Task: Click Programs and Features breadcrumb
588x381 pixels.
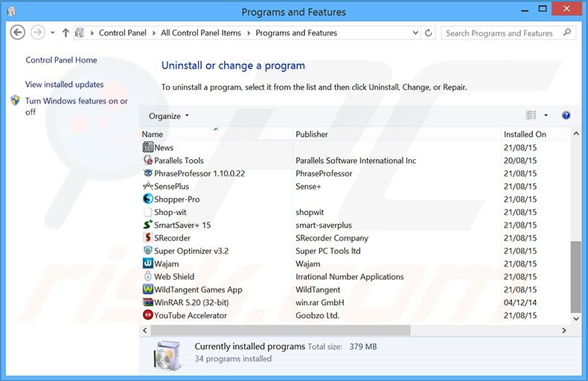Action: pos(296,33)
